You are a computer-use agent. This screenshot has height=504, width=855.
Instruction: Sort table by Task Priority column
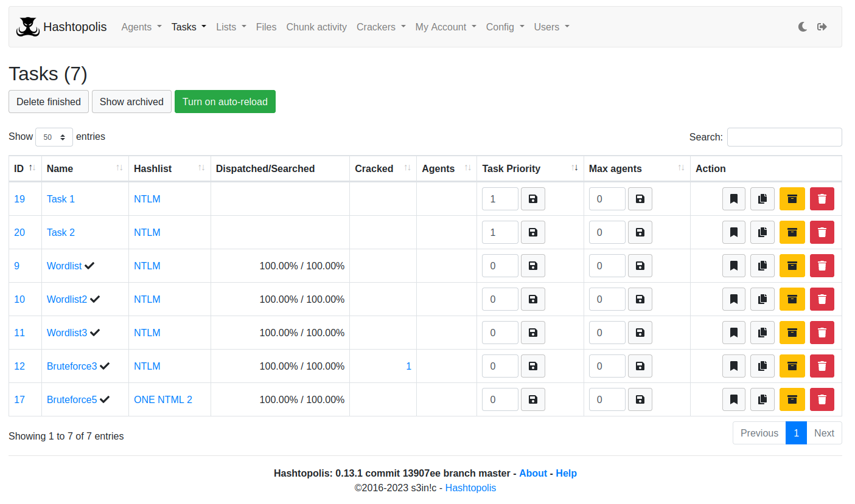coord(530,168)
